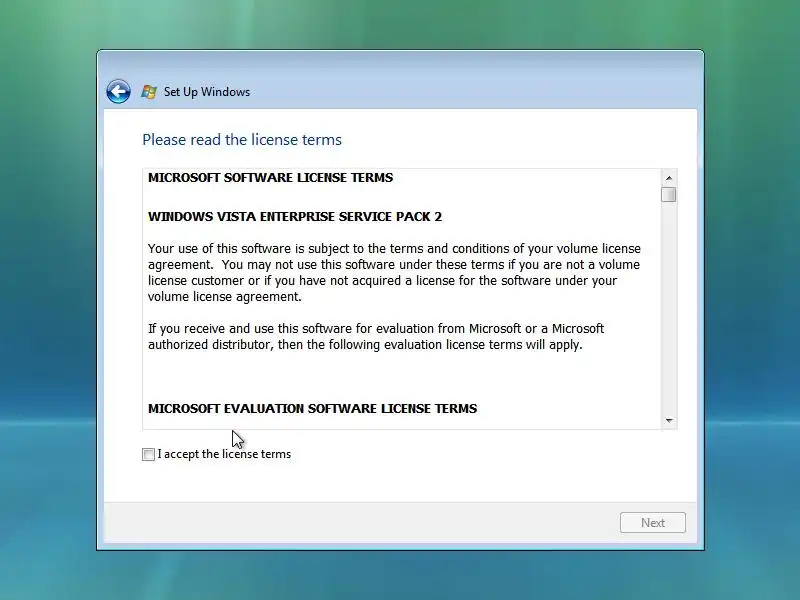The width and height of the screenshot is (800, 600).
Task: Tick the I accept the license terms checkbox
Action: [148, 454]
